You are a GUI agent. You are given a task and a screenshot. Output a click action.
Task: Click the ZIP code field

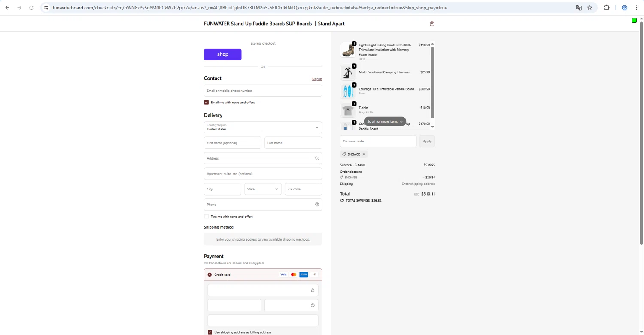pos(303,189)
